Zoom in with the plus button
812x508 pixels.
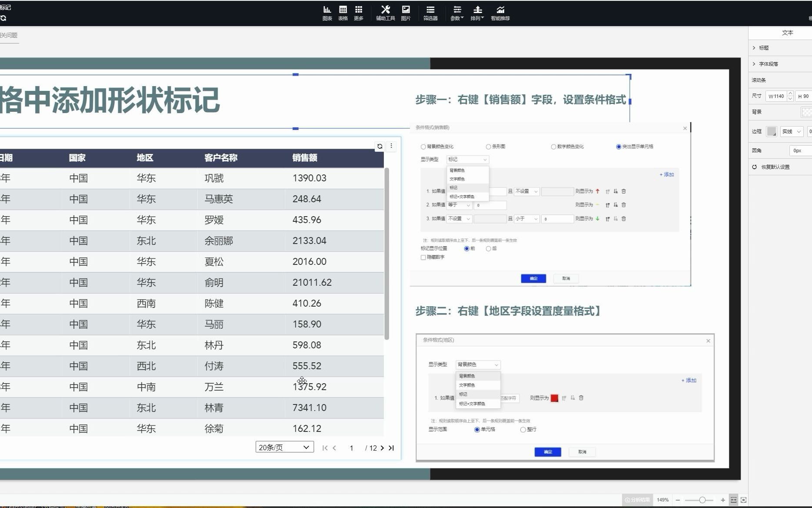(x=723, y=500)
